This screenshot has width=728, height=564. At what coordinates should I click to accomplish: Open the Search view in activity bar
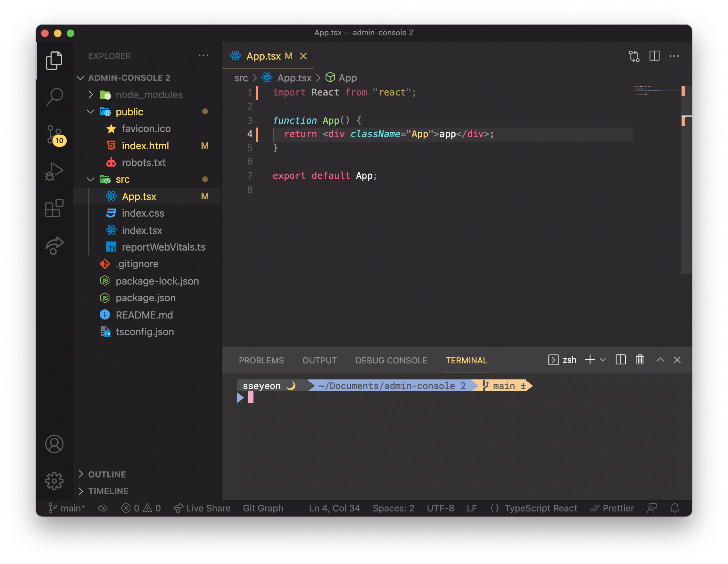tap(54, 97)
